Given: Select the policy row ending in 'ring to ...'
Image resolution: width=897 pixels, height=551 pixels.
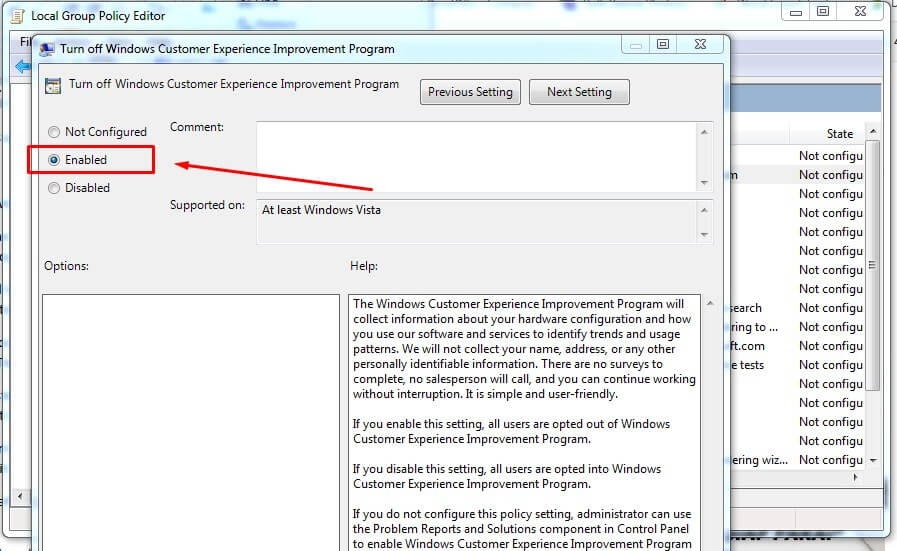Looking at the screenshot, I should coord(797,327).
